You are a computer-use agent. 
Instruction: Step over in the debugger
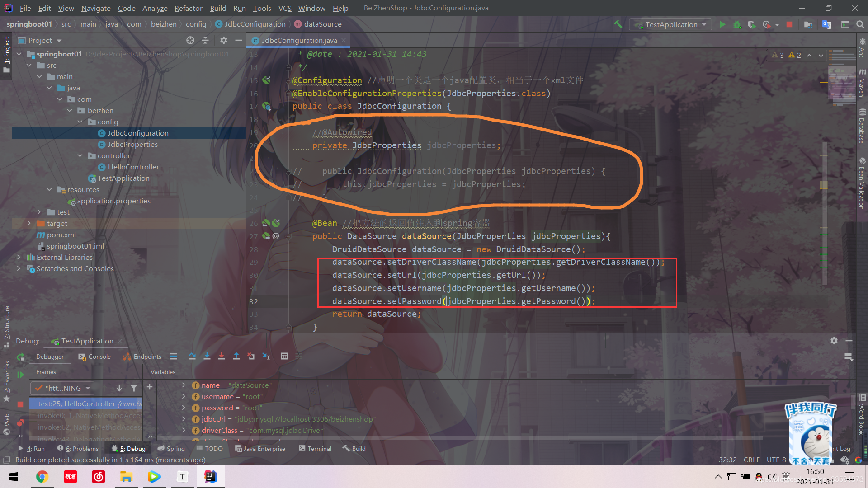coord(192,357)
